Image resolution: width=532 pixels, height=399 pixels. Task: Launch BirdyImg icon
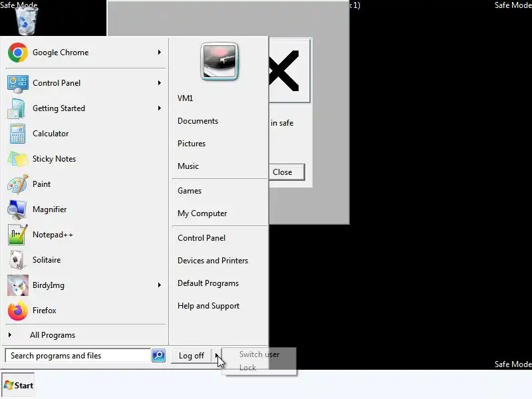pos(18,285)
